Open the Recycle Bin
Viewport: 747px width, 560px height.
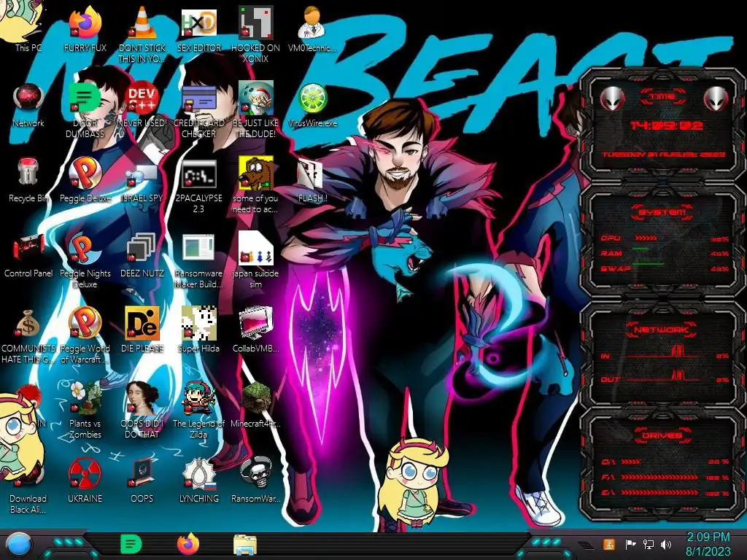tap(28, 179)
